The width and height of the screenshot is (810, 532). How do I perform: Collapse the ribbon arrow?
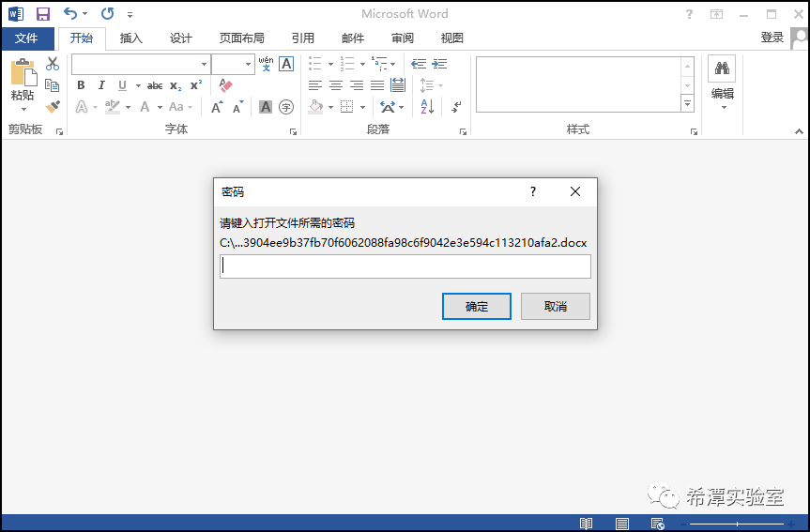(x=799, y=131)
